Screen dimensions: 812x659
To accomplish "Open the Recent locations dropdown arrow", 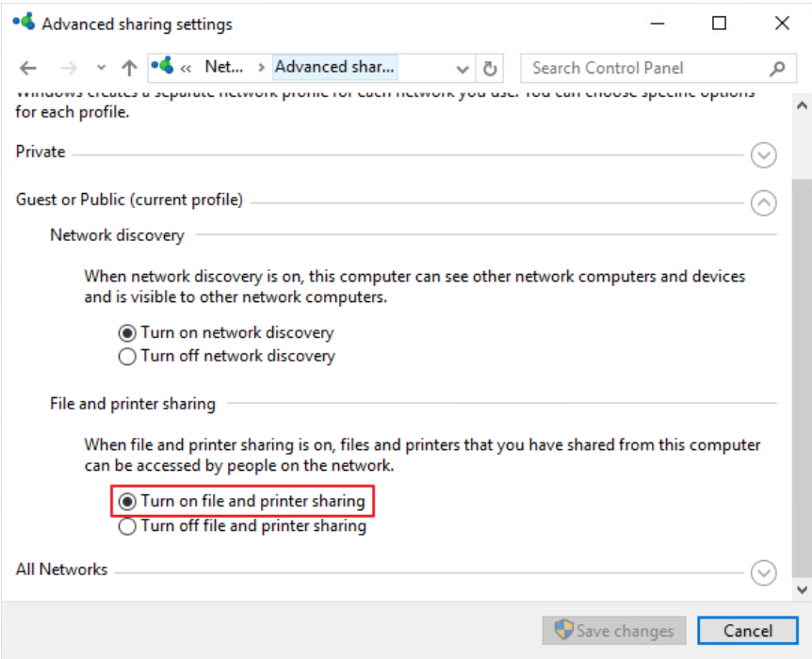I will 102,68.
